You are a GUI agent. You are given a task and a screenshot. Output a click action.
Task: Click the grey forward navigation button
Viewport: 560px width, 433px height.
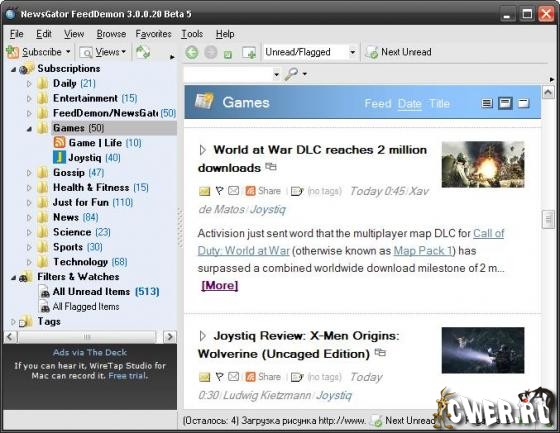(x=211, y=53)
